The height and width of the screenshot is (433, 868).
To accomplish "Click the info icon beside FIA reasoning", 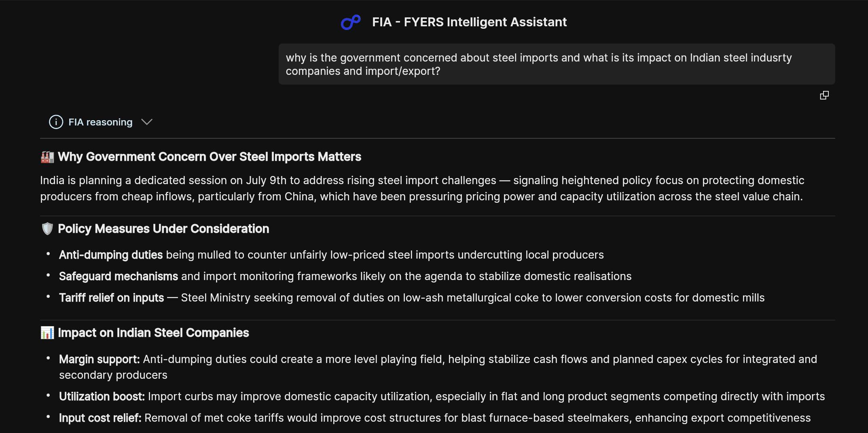I will click(x=56, y=122).
